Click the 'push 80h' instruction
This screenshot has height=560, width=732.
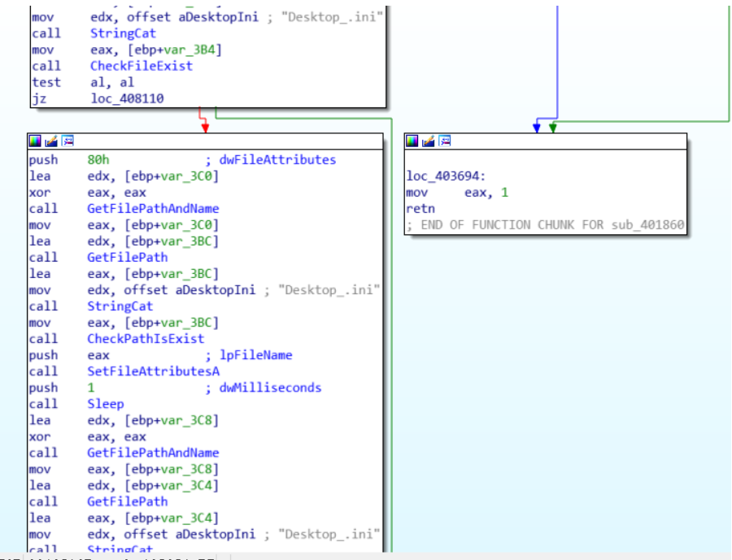coord(69,160)
